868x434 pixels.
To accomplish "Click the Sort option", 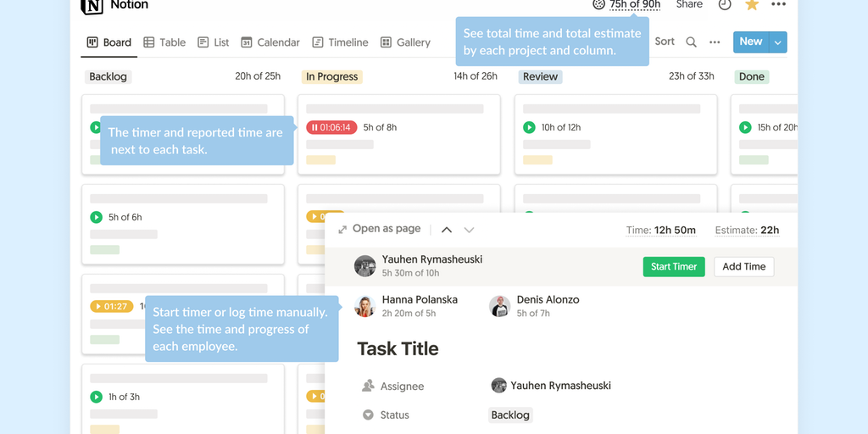I will pyautogui.click(x=665, y=42).
